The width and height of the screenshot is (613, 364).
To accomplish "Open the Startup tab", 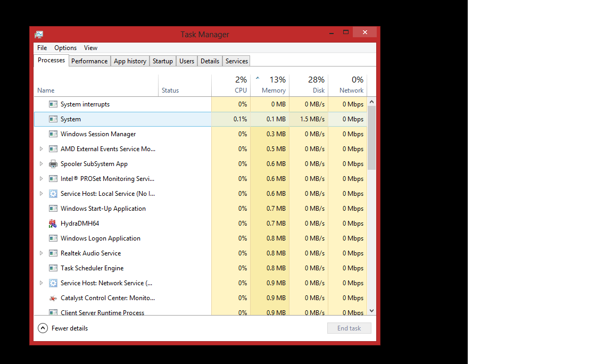I will pyautogui.click(x=163, y=61).
